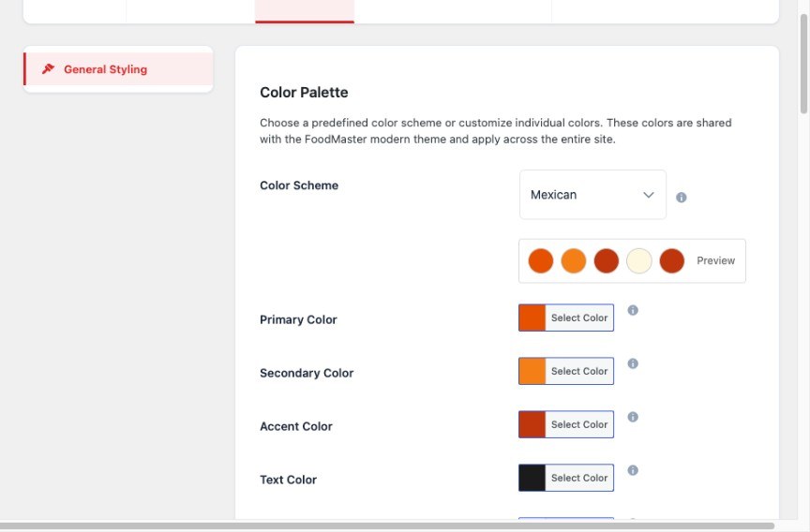Screen dimensions: 810x532
Task: Click the info icon for Secondary Color
Action: (x=633, y=363)
